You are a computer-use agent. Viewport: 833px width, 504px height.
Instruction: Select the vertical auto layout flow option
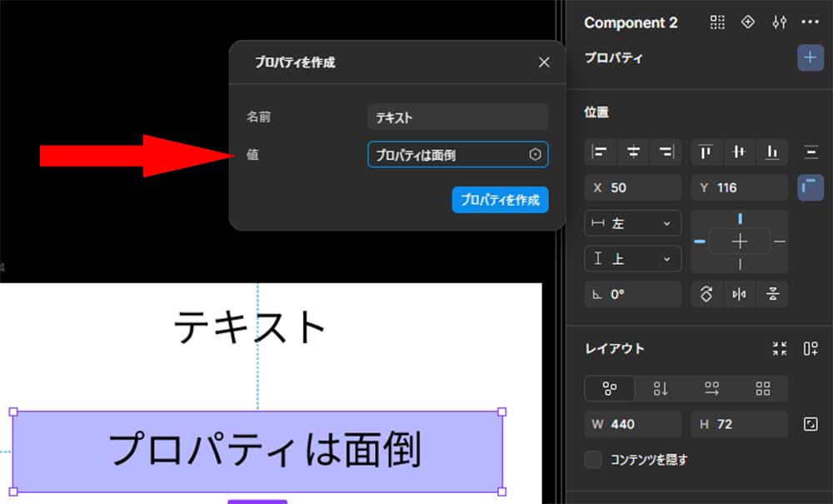click(x=661, y=388)
